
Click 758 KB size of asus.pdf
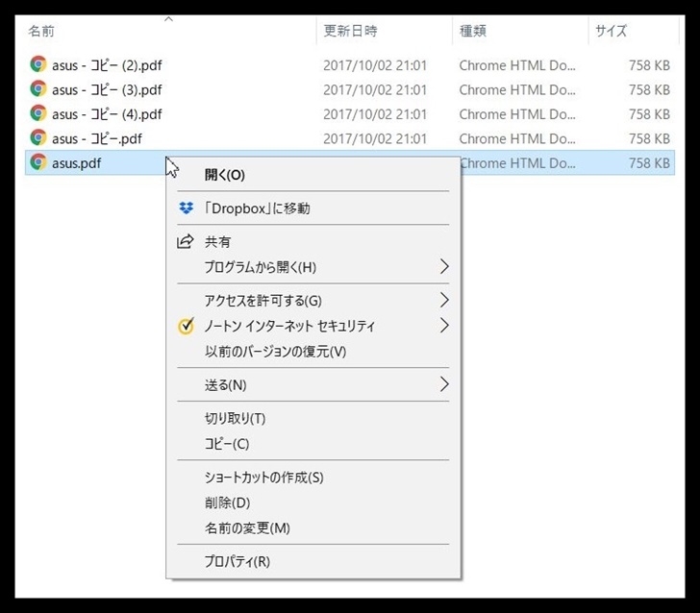click(x=650, y=163)
